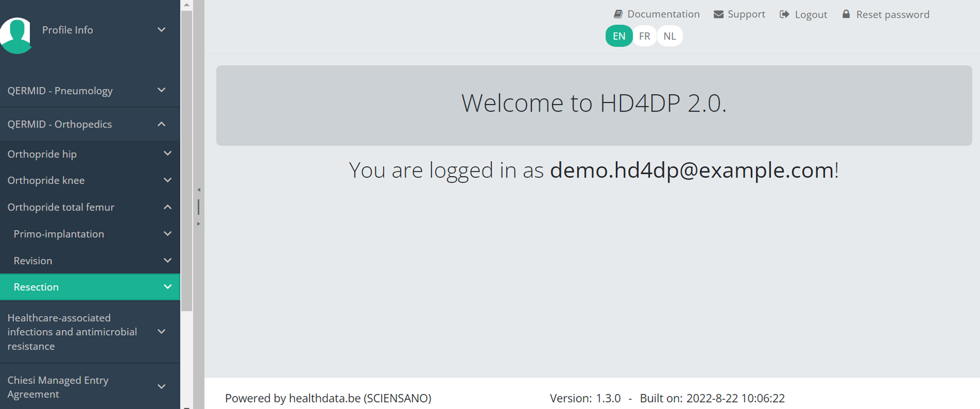Screen dimensions: 980x409
Task: Click the Documentation book icon
Action: (618, 14)
